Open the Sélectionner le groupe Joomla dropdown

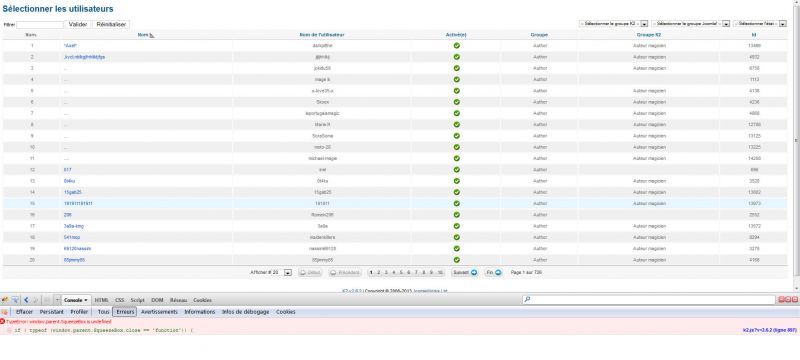click(x=690, y=23)
